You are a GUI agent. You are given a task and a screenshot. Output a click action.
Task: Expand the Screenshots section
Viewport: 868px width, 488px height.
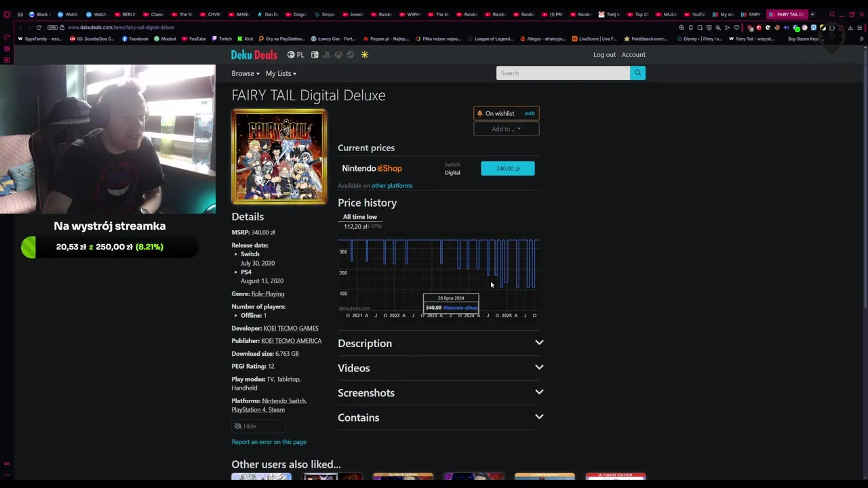pyautogui.click(x=441, y=392)
